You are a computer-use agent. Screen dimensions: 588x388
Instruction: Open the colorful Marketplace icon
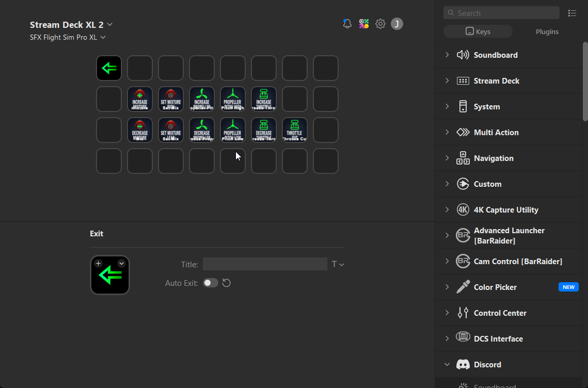click(364, 24)
